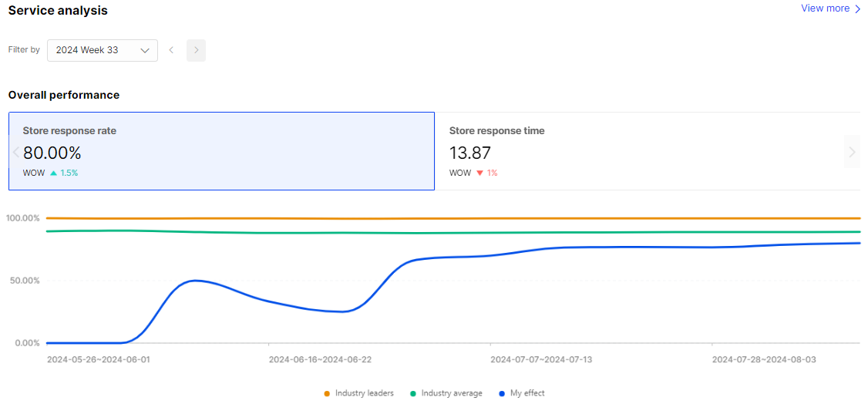Toggle the Industry leaders legend item
This screenshot has height=404, width=868.
click(358, 393)
